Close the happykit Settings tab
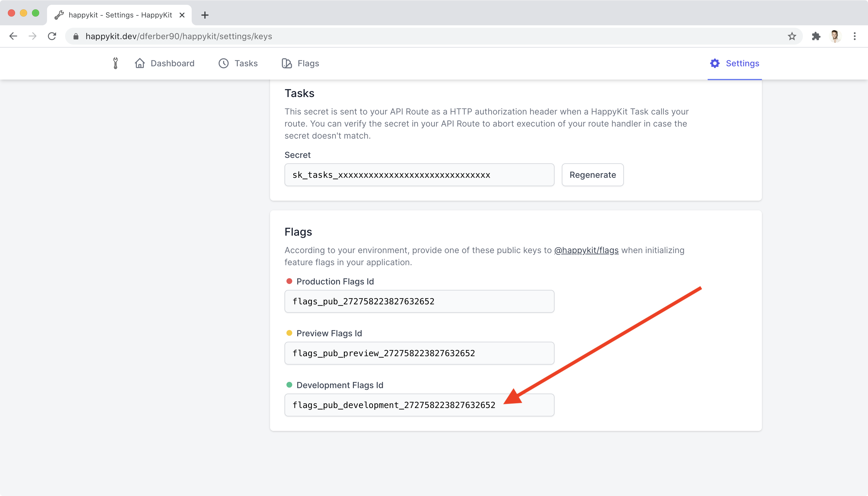This screenshot has height=496, width=868. [182, 15]
